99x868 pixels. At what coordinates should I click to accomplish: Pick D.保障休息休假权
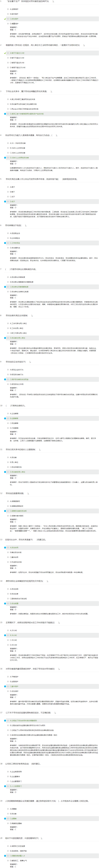point(17,516)
